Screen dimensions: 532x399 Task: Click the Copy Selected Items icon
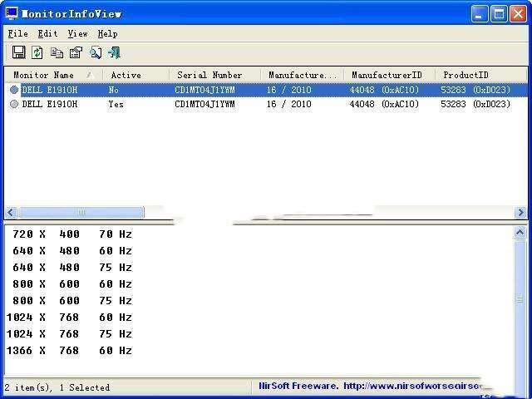click(x=57, y=52)
